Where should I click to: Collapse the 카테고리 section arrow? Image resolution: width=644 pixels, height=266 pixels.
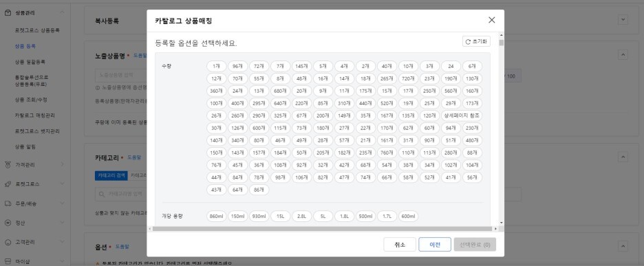click(623, 157)
